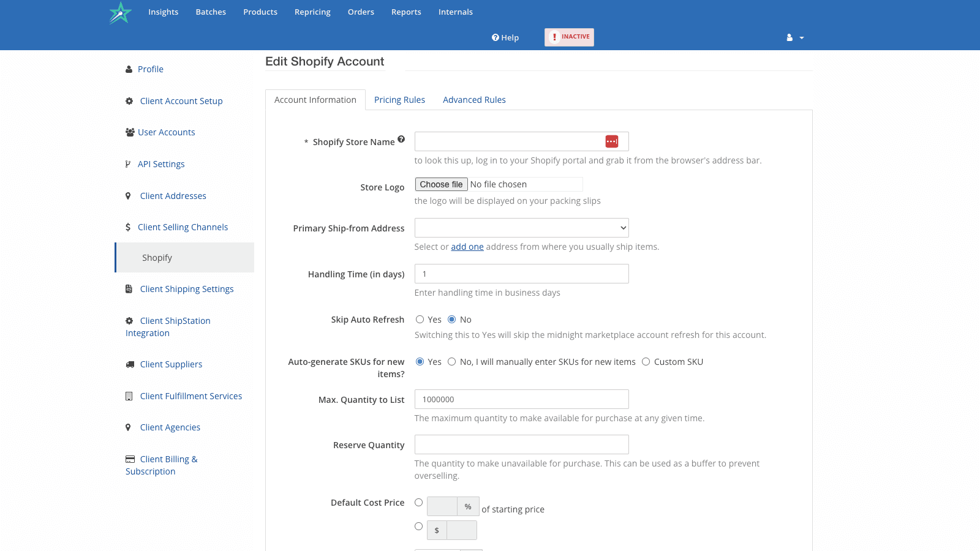
Task: Click the Handling Time input field
Action: tap(521, 273)
